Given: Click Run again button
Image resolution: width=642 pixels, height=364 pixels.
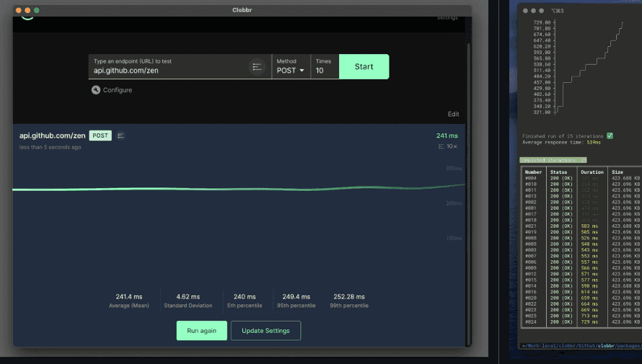Looking at the screenshot, I should 201,330.
